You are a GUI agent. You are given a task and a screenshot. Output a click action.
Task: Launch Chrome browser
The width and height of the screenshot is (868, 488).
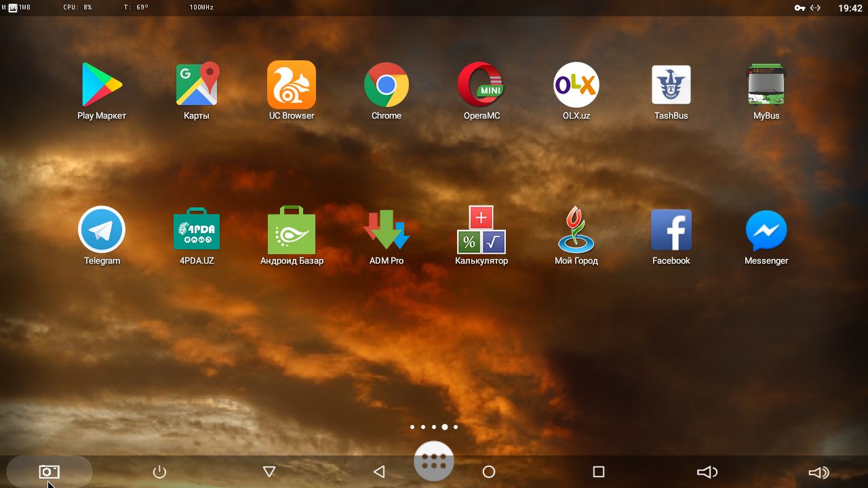tap(387, 85)
